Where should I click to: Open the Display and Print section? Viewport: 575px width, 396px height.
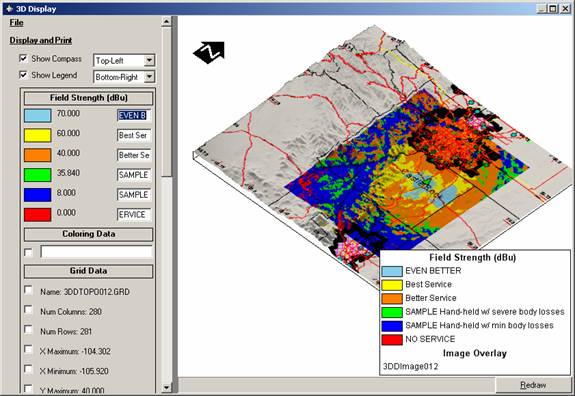click(41, 40)
